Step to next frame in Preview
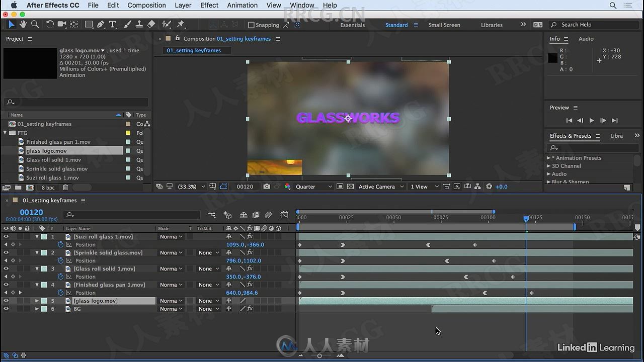 pyautogui.click(x=603, y=120)
